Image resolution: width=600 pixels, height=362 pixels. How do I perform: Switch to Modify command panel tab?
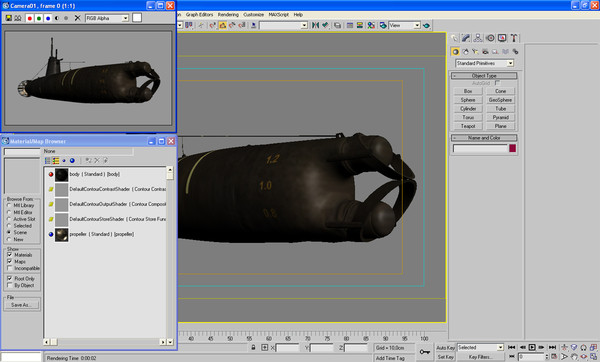click(x=466, y=38)
